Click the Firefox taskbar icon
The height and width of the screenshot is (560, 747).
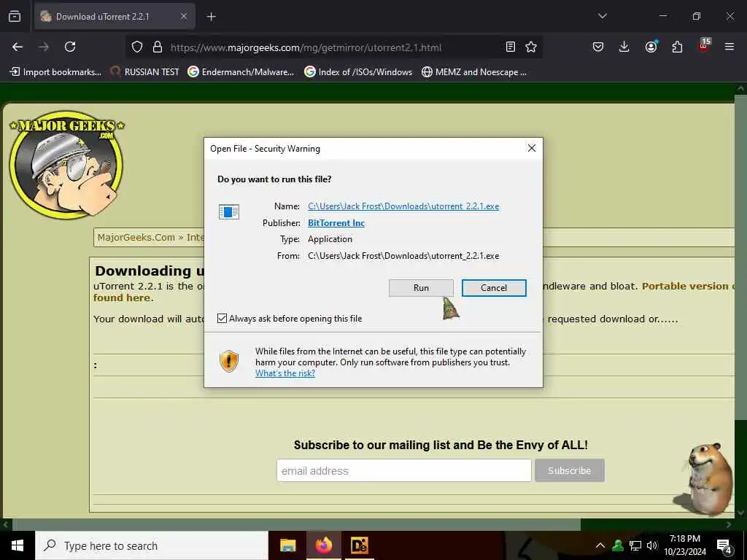323,545
